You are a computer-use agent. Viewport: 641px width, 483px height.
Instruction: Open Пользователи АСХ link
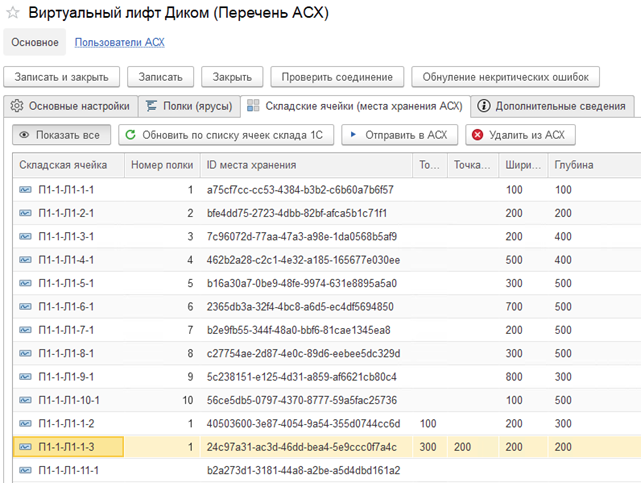(120, 42)
